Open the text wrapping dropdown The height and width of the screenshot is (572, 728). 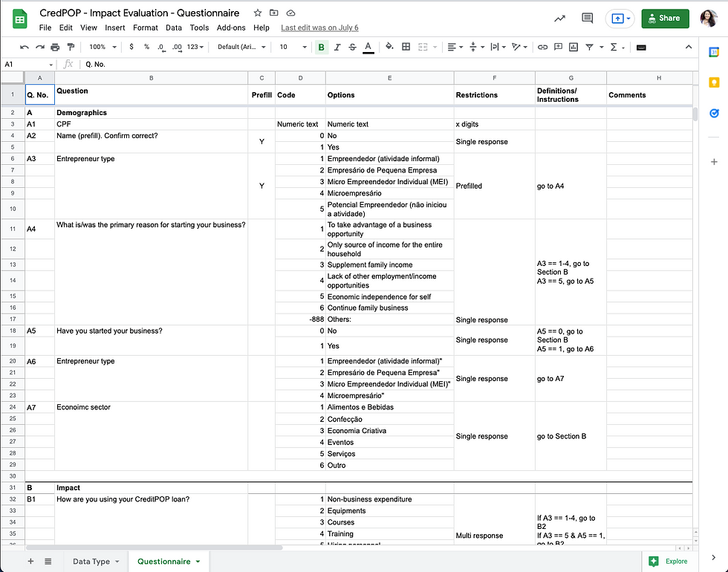click(498, 47)
